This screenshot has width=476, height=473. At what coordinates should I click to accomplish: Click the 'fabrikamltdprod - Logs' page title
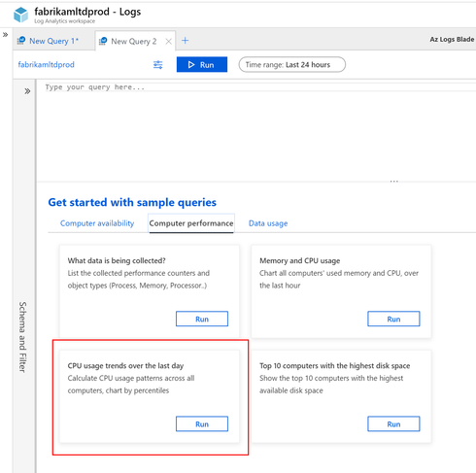pyautogui.click(x=87, y=12)
